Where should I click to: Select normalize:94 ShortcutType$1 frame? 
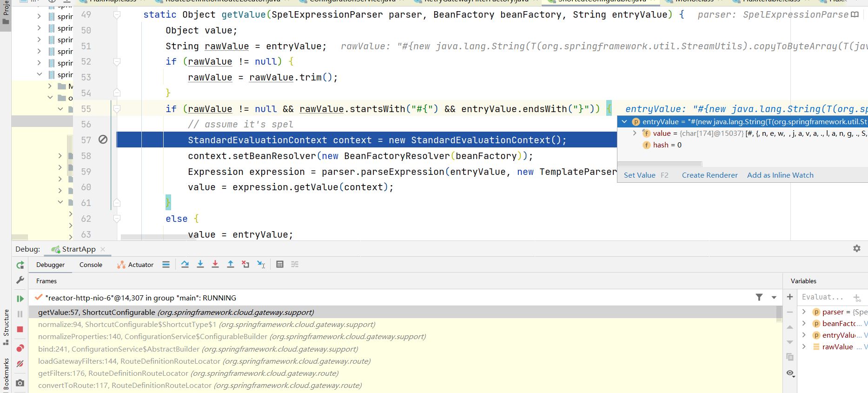point(403,324)
